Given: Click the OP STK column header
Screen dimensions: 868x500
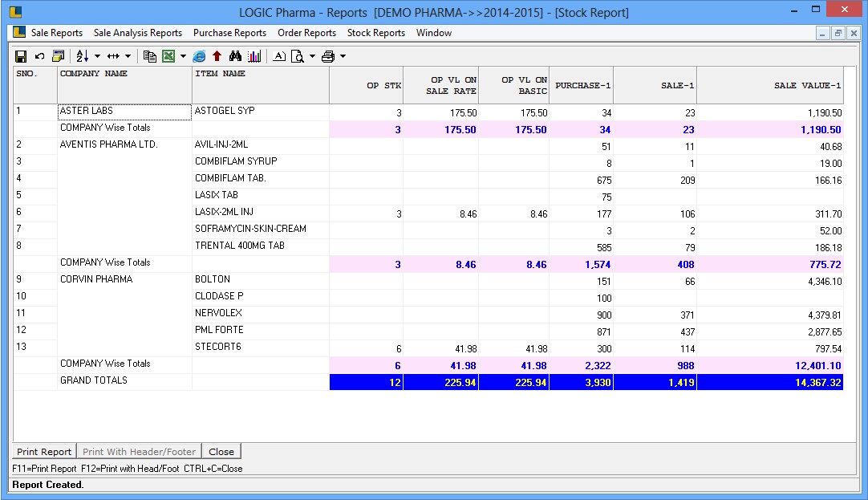Looking at the screenshot, I should point(366,85).
